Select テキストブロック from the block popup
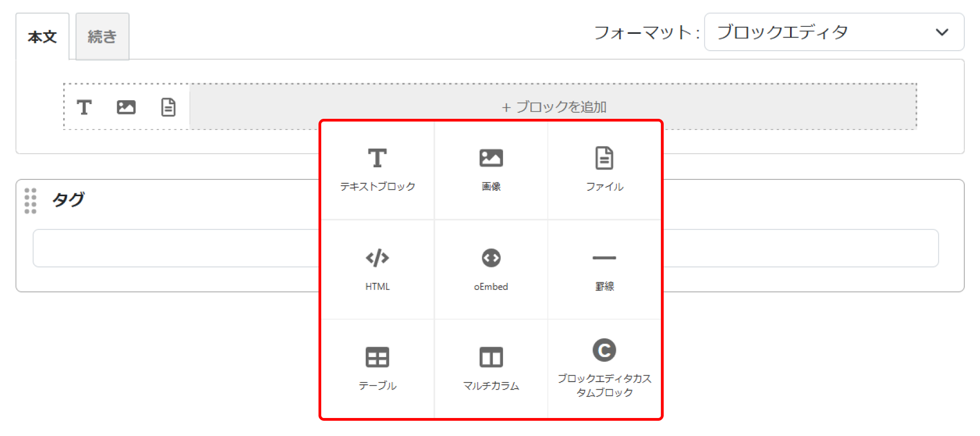Viewport: 980px width, 436px height. [x=377, y=170]
